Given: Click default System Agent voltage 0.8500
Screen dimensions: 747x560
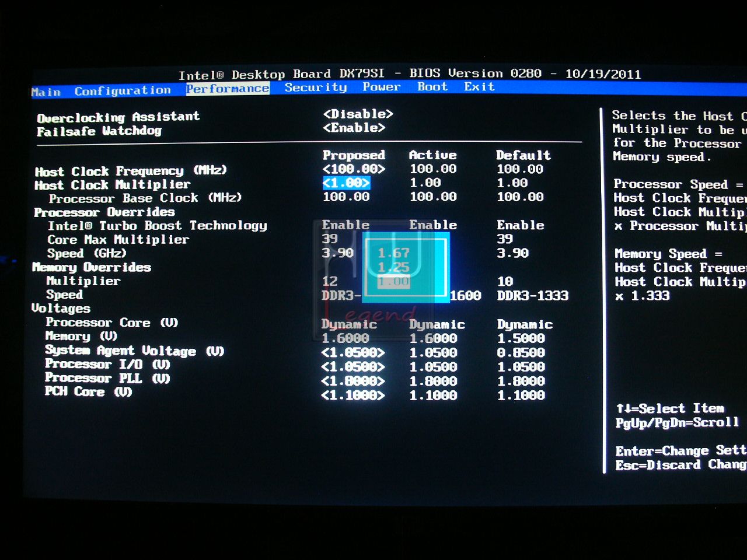Looking at the screenshot, I should (x=521, y=353).
